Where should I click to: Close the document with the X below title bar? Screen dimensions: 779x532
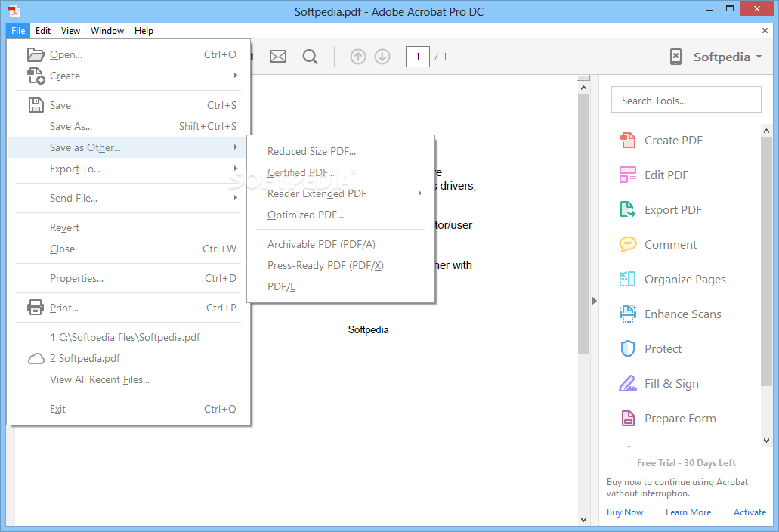pos(765,31)
